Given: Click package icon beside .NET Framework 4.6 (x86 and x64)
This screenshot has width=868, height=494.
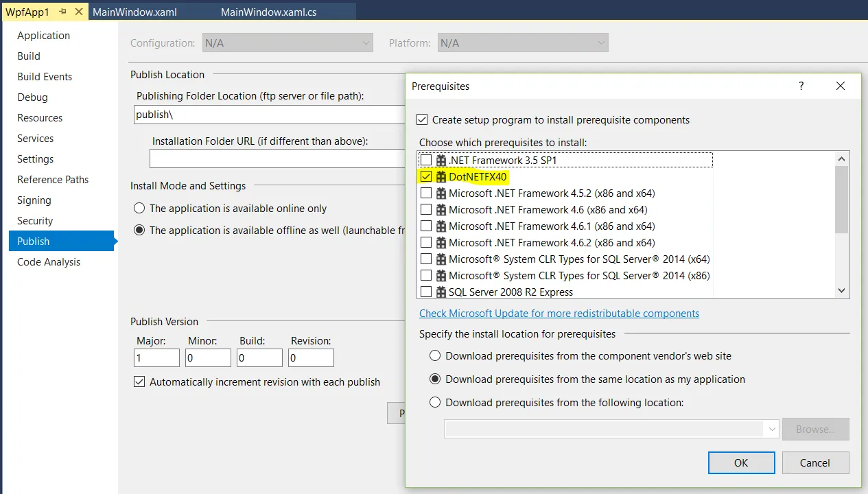Looking at the screenshot, I should (441, 210).
